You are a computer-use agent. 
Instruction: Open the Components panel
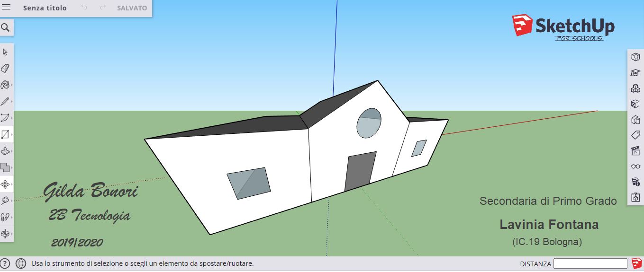(x=635, y=88)
